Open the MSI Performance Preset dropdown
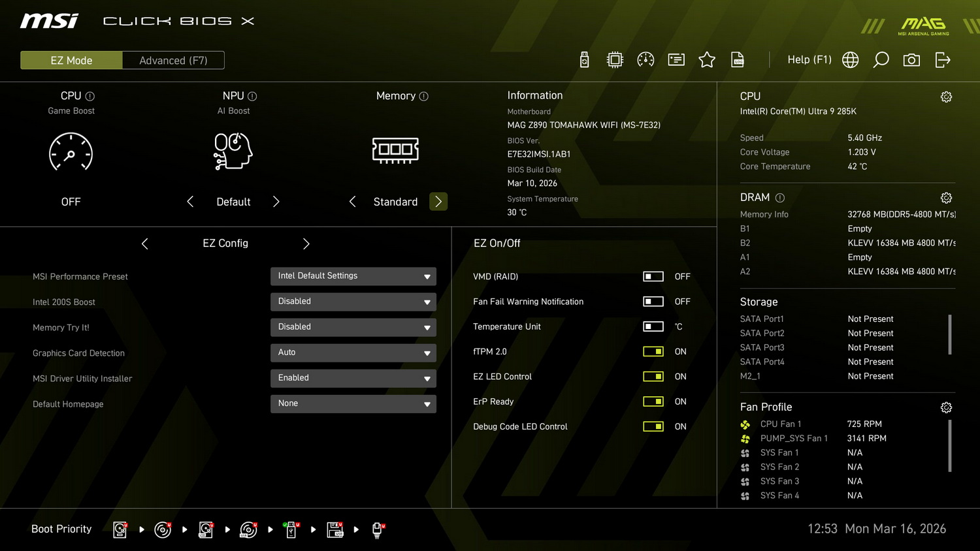The height and width of the screenshot is (551, 980). (x=353, y=276)
